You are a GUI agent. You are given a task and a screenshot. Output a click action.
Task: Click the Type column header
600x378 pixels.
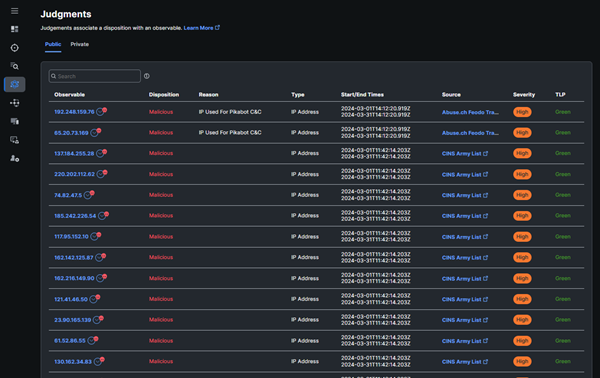(298, 94)
